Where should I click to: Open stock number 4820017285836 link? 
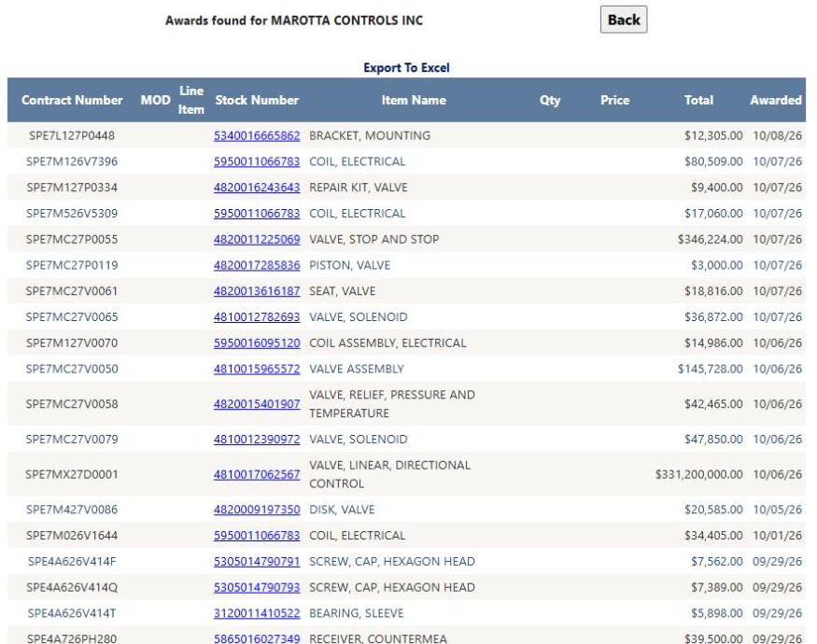coord(257,265)
